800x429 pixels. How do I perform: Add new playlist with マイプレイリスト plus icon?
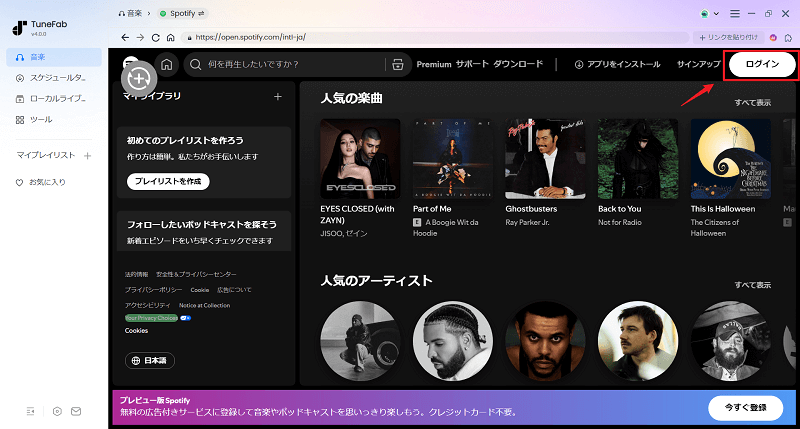click(87, 156)
